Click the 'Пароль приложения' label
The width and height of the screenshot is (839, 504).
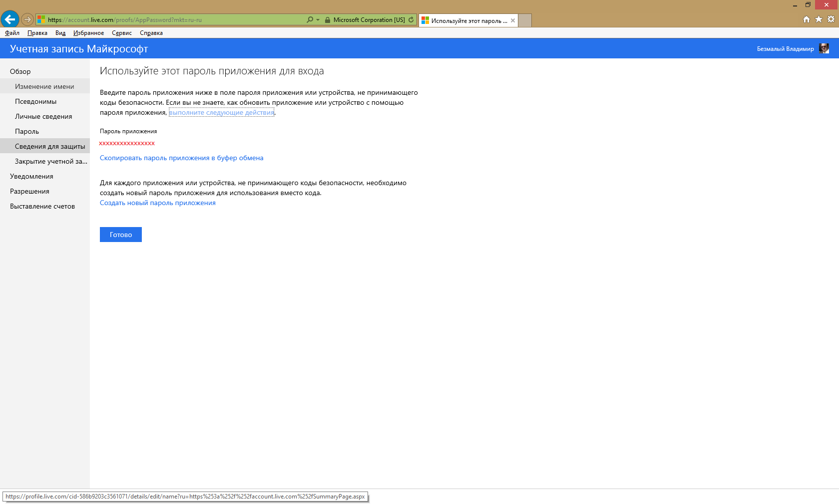point(128,131)
